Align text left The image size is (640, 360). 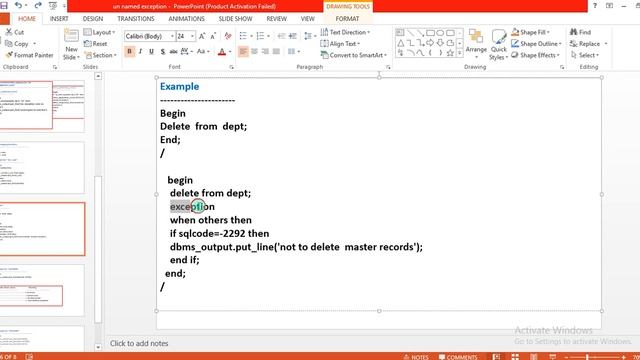(x=243, y=51)
